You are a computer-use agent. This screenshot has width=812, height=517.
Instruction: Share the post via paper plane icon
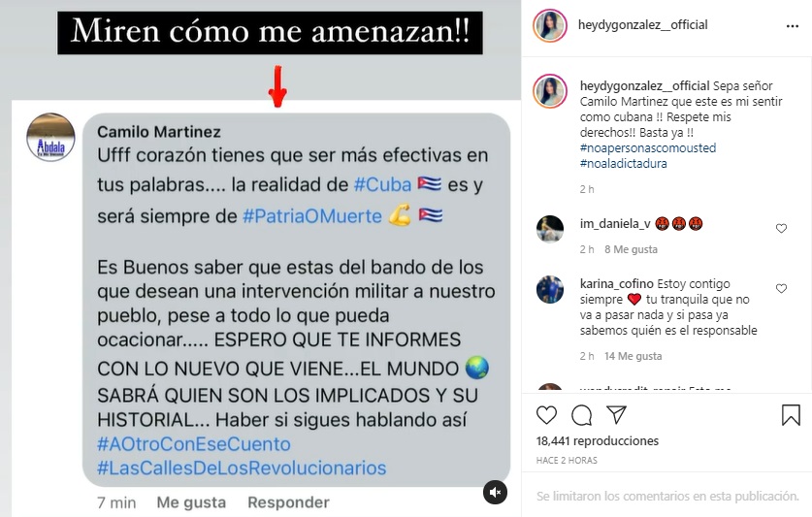coord(616,414)
